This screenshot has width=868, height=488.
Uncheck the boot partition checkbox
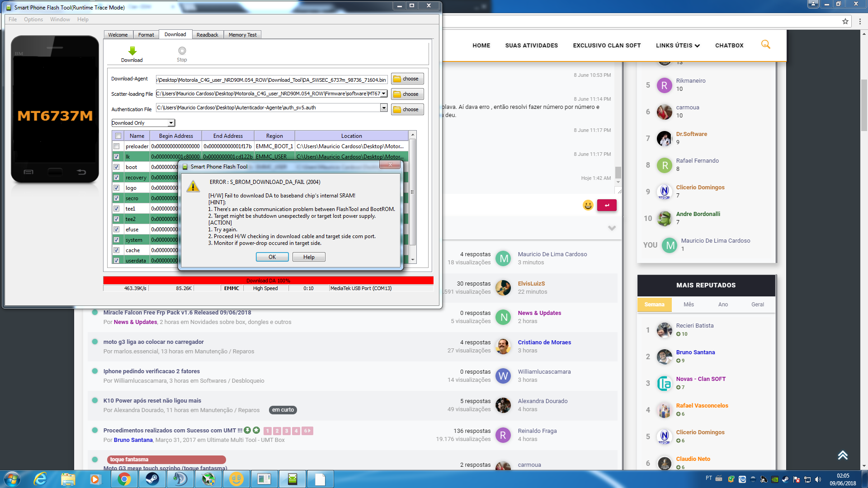click(x=117, y=167)
